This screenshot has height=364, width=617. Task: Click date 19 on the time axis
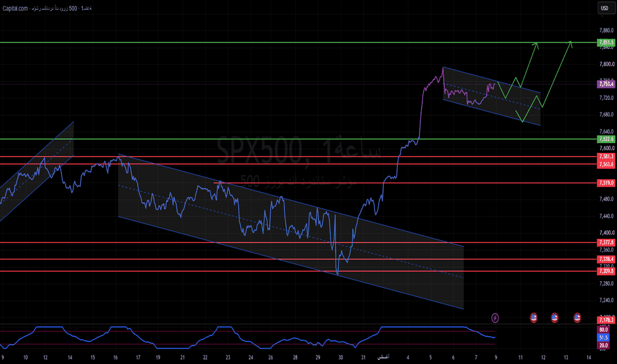[158, 357]
